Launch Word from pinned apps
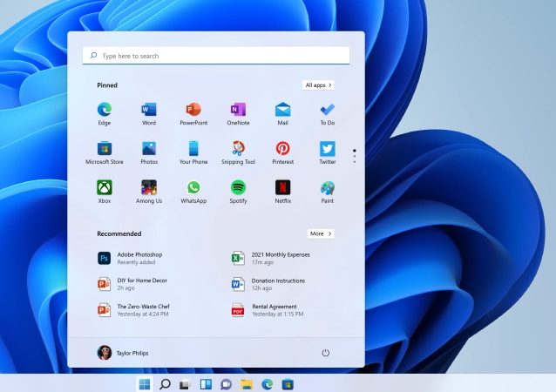This screenshot has height=392, width=556. 149,111
